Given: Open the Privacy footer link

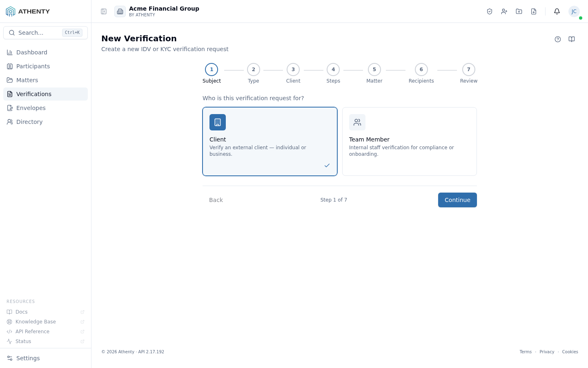Looking at the screenshot, I should pyautogui.click(x=547, y=352).
